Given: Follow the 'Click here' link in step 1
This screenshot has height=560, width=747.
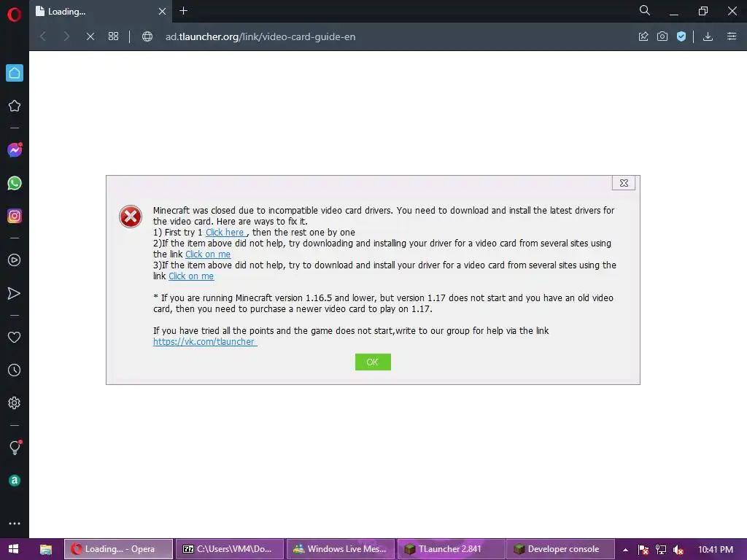Looking at the screenshot, I should pyautogui.click(x=226, y=233).
